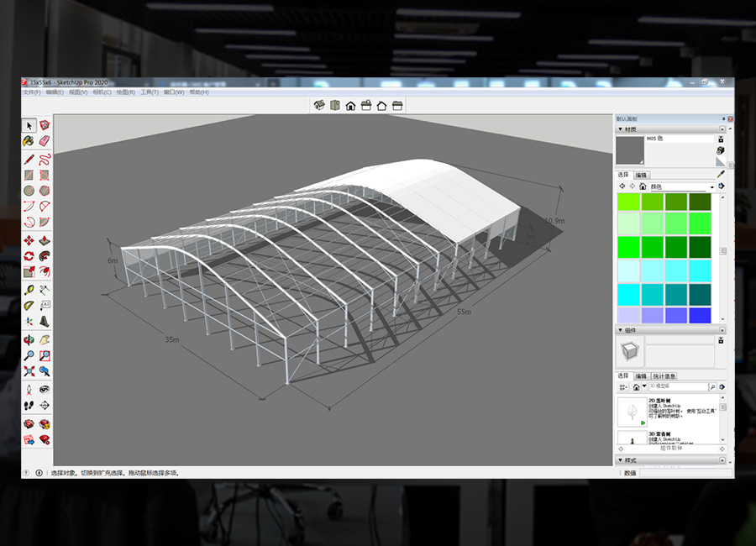Viewport: 756px width, 546px height.
Task: Click the Zoom Extents tool
Action: 29,371
